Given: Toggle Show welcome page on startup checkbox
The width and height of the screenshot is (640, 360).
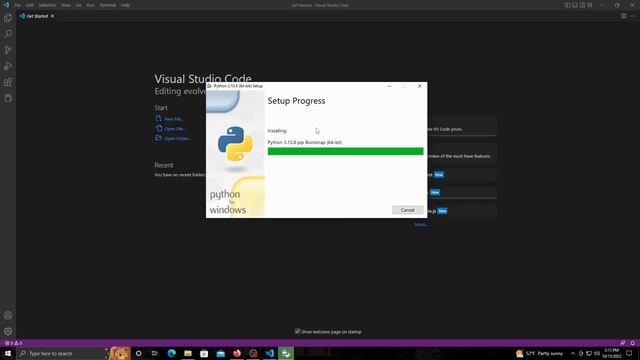Looking at the screenshot, I should [298, 331].
